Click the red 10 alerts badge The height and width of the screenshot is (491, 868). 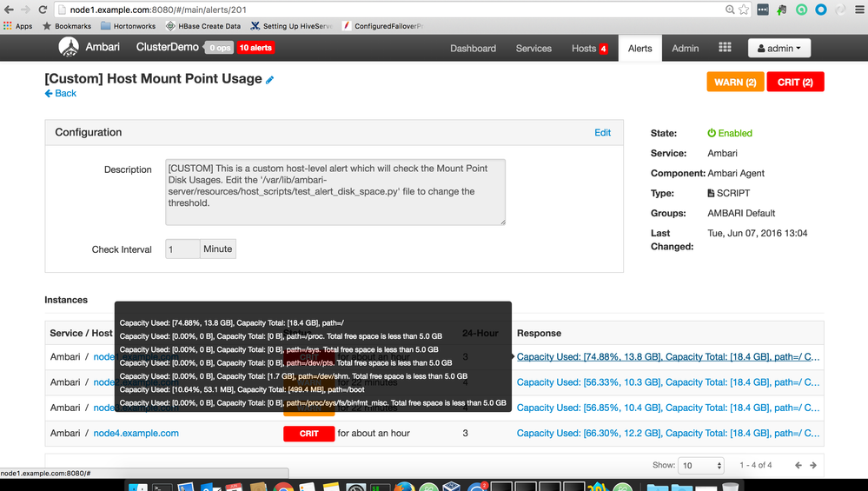tap(255, 48)
